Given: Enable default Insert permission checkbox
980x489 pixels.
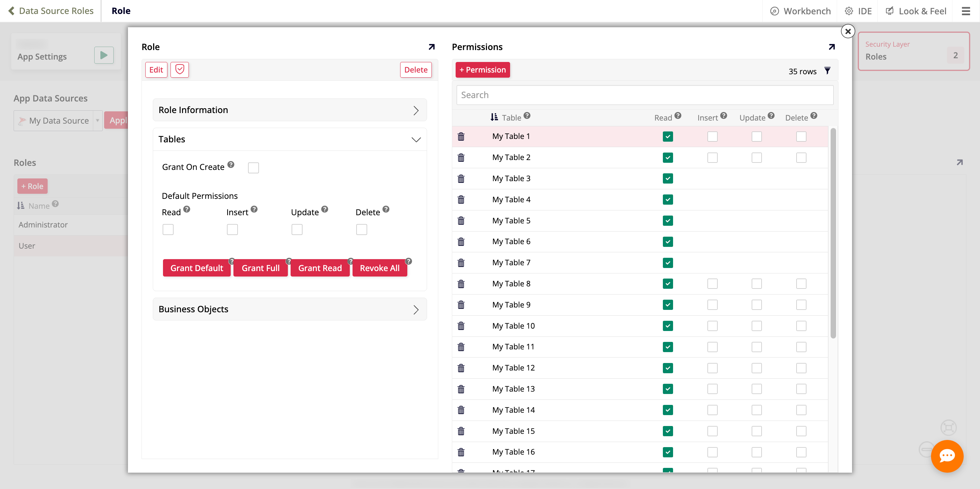Looking at the screenshot, I should [x=232, y=230].
